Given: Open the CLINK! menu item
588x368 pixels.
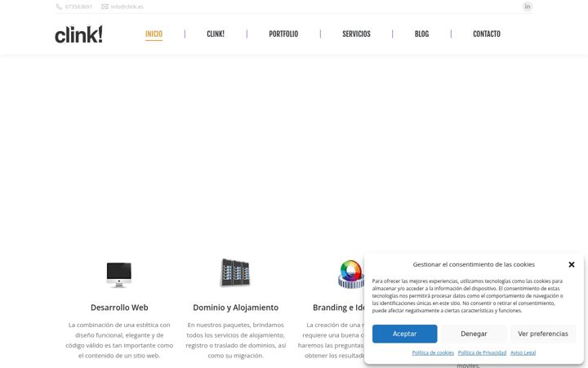Looking at the screenshot, I should point(216,34).
